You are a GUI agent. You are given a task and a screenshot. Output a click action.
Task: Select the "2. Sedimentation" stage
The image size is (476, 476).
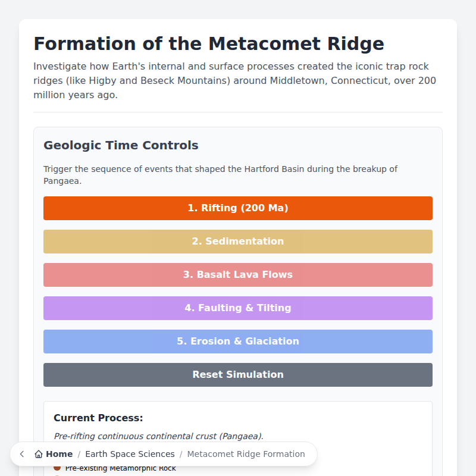point(237,242)
